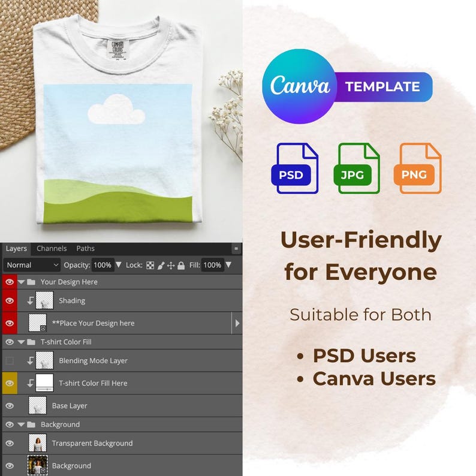Select the Transparent Background layer thumbnail
The image size is (476, 476).
(37, 443)
